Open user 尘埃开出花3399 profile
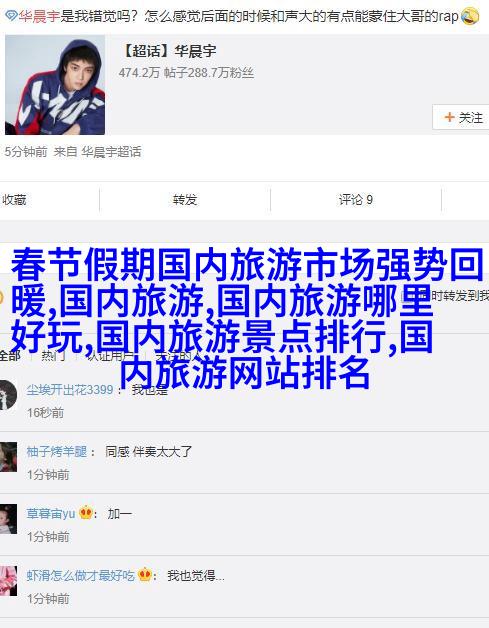489x628 pixels. 70,389
